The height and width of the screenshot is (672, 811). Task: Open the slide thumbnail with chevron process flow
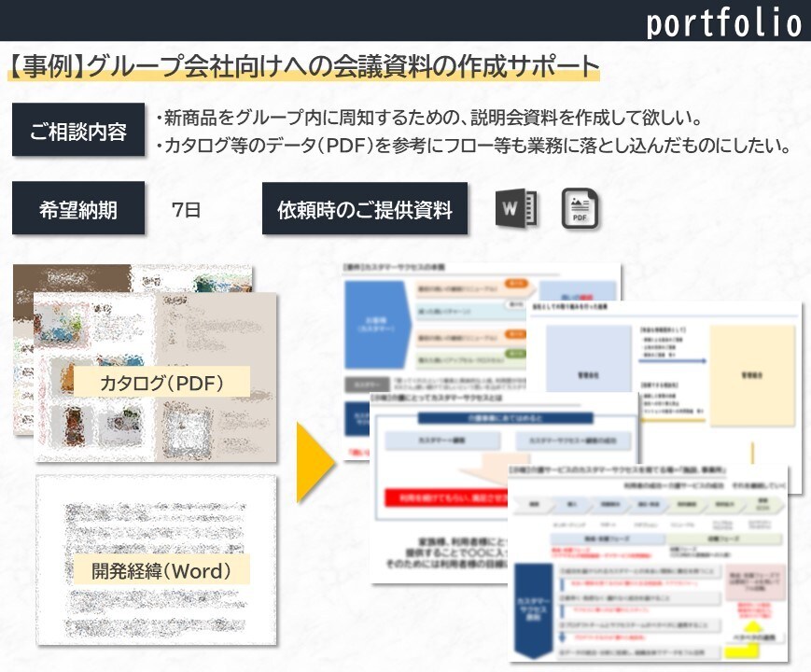click(648, 564)
